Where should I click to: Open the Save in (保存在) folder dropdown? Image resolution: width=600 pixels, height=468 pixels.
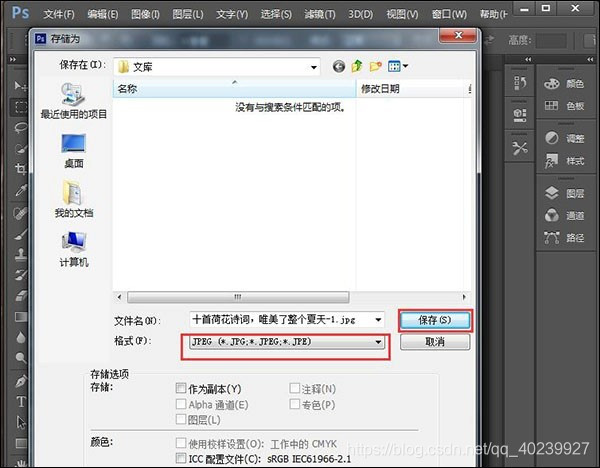pyautogui.click(x=217, y=67)
